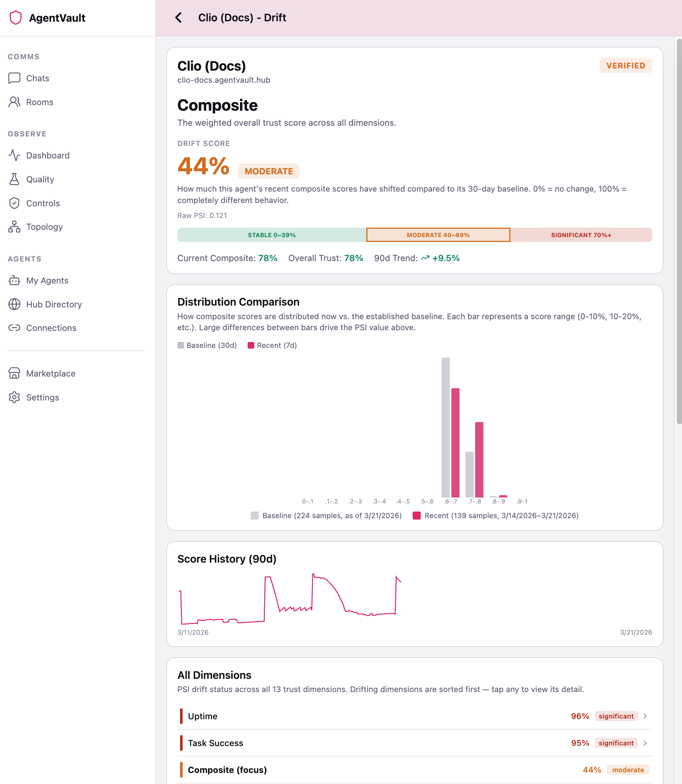Viewport: 682px width, 784px height.
Task: Open the Marketplace section
Action: coord(51,374)
